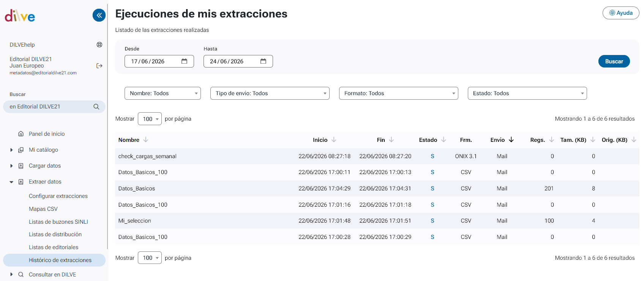
Task: Expand the Mi catálogo tree arrow
Action: point(11,150)
